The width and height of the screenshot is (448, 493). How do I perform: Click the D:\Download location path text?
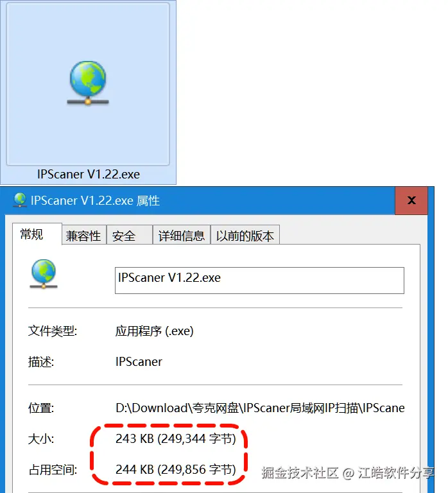[260, 408]
